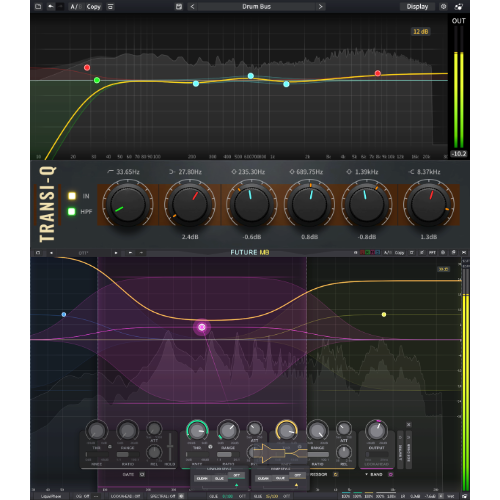This screenshot has width=500, height=500.
Task: Click Copy in Future MB header
Action: pyautogui.click(x=399, y=253)
